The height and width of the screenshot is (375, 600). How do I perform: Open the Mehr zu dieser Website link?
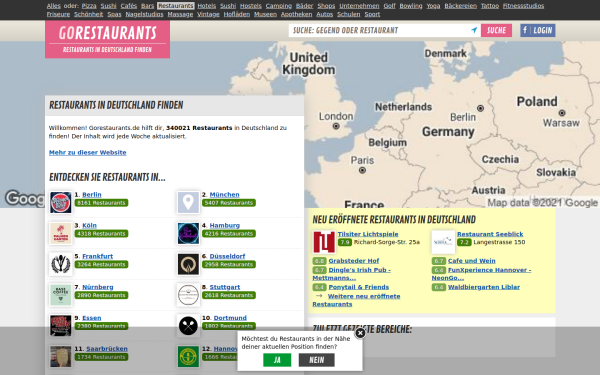pos(88,152)
